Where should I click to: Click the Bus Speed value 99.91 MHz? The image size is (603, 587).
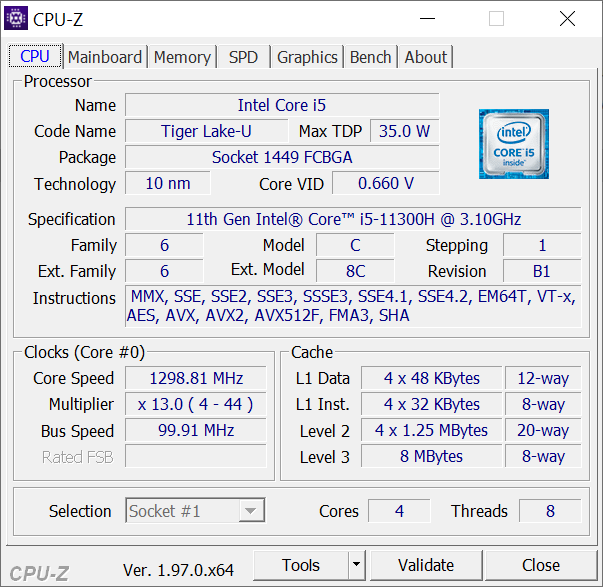point(196,430)
